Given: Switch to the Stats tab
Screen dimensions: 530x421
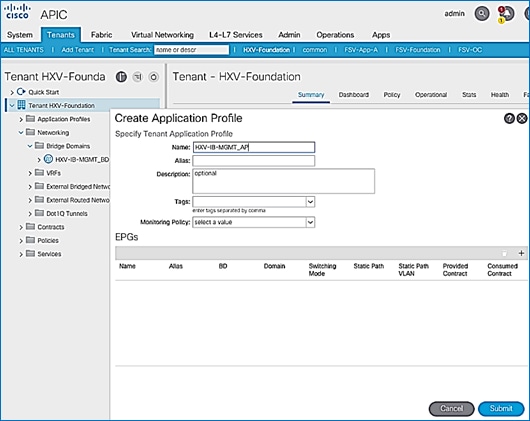Looking at the screenshot, I should [x=469, y=95].
